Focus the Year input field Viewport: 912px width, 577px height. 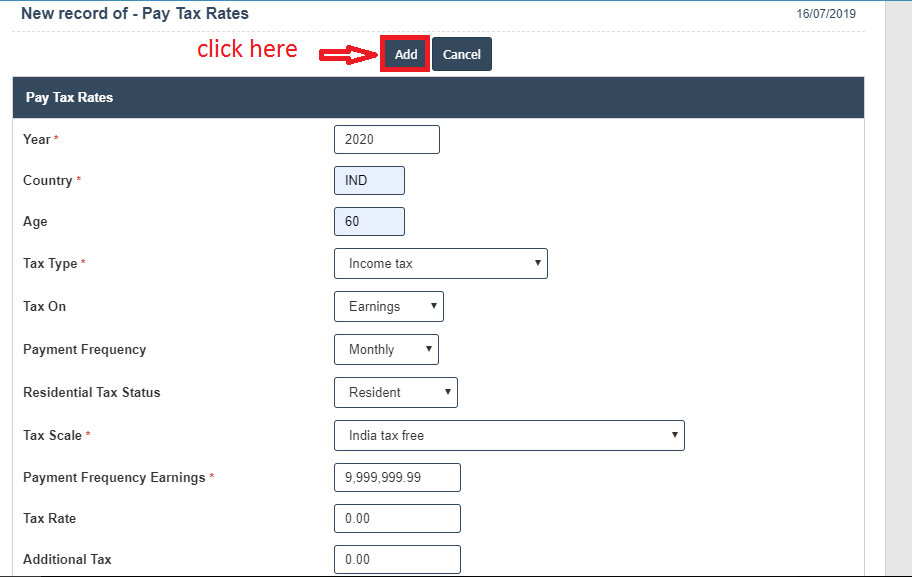[x=386, y=140]
